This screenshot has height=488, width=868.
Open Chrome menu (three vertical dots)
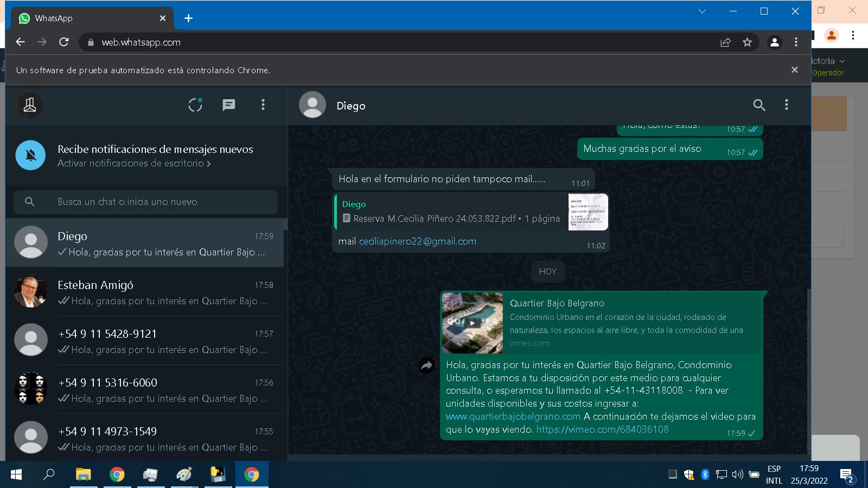pos(796,42)
